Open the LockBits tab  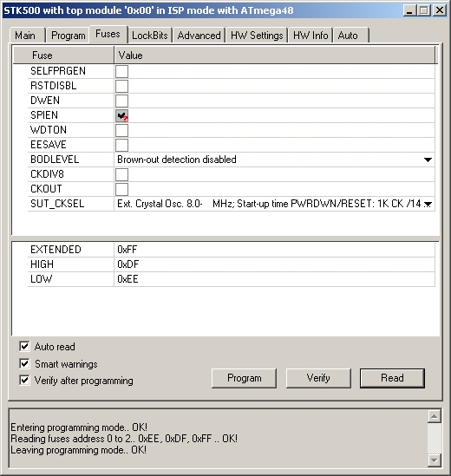tap(150, 36)
